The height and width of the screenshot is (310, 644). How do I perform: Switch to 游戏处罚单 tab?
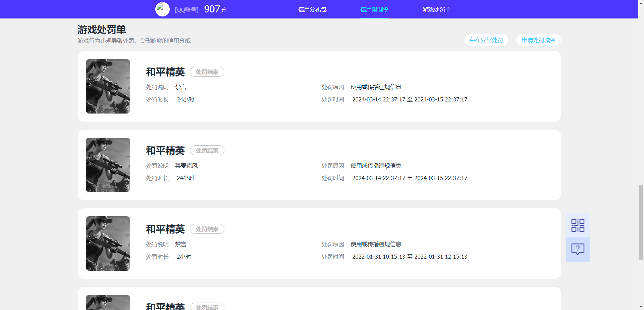click(x=436, y=9)
